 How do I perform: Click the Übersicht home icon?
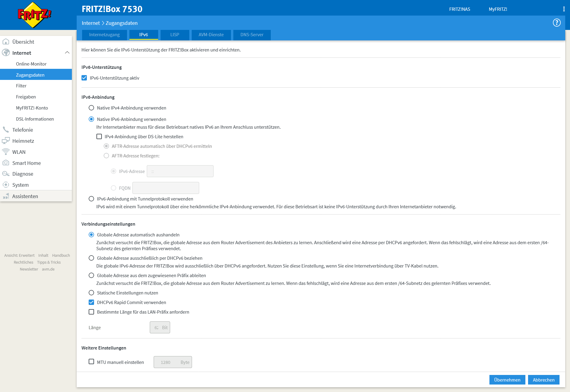click(x=6, y=42)
